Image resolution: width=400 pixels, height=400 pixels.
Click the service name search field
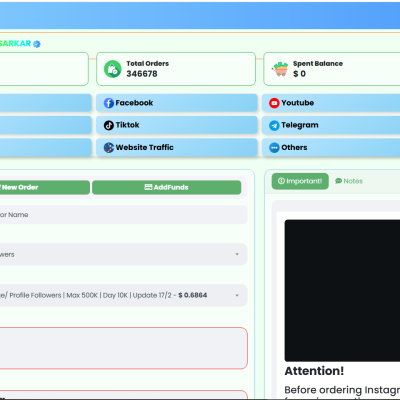click(123, 215)
